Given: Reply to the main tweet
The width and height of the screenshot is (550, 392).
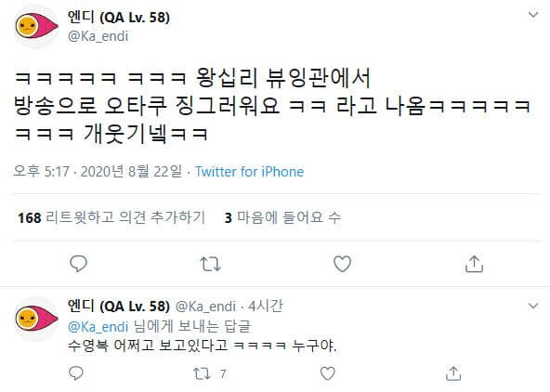Looking at the screenshot, I should pyautogui.click(x=78, y=264).
